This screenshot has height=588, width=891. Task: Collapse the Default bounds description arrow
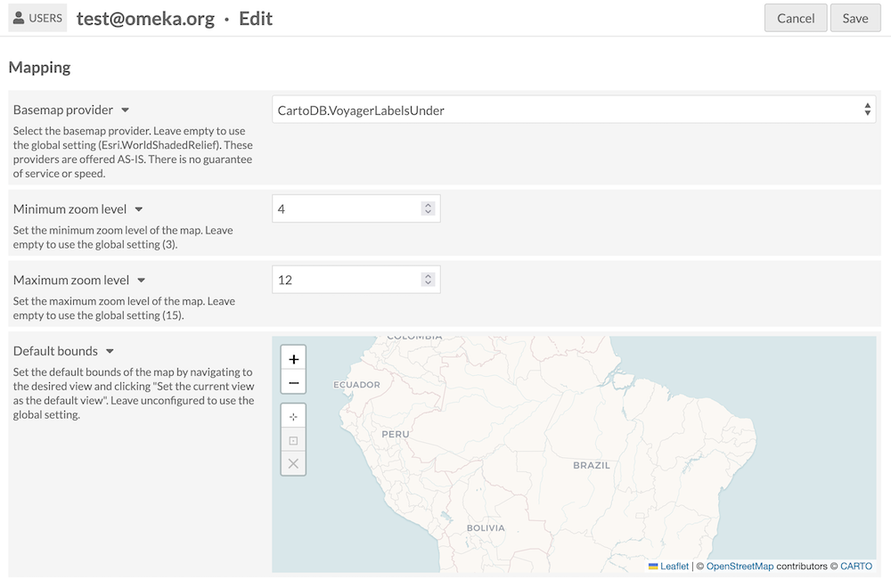(x=110, y=352)
